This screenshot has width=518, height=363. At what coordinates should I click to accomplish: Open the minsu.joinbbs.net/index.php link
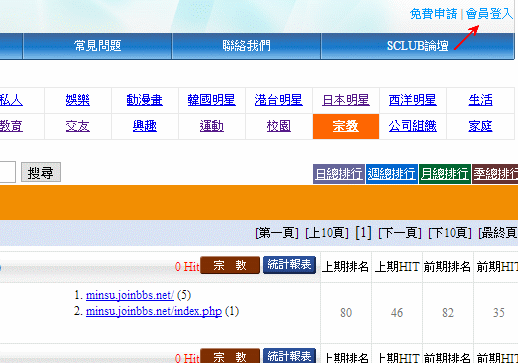click(154, 311)
